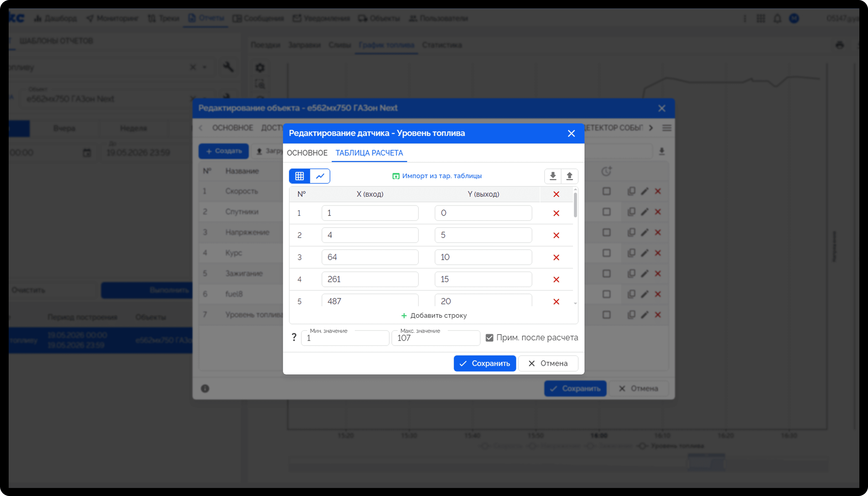Edit the Уровень топлива sensor pencil icon
Image resolution: width=868 pixels, height=496 pixels.
(644, 315)
